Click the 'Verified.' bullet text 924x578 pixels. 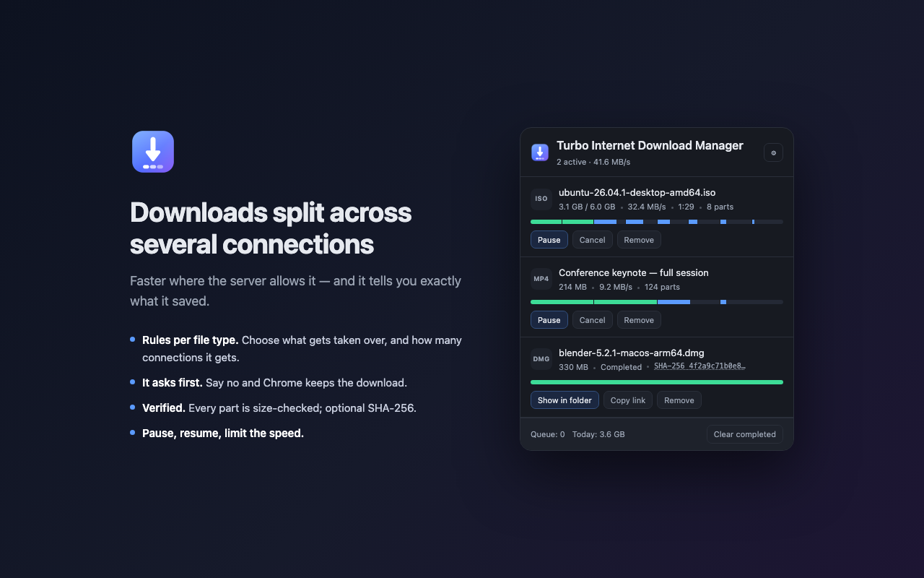coord(164,407)
